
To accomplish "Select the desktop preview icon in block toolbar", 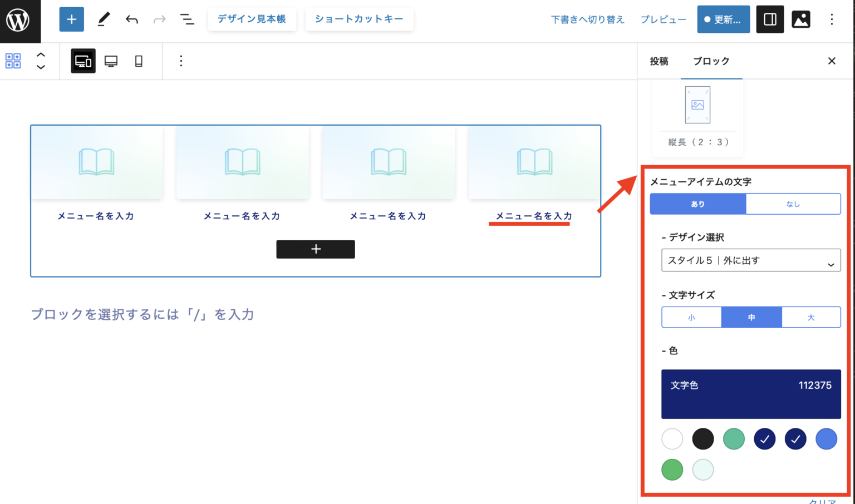I will pos(111,61).
